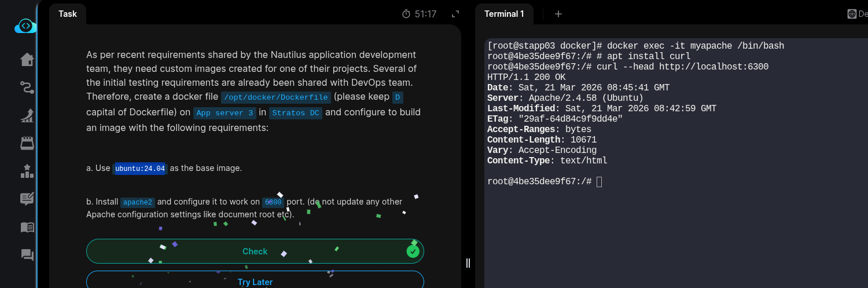868x288 pixels.
Task: Click the Try Later button
Action: 255,282
